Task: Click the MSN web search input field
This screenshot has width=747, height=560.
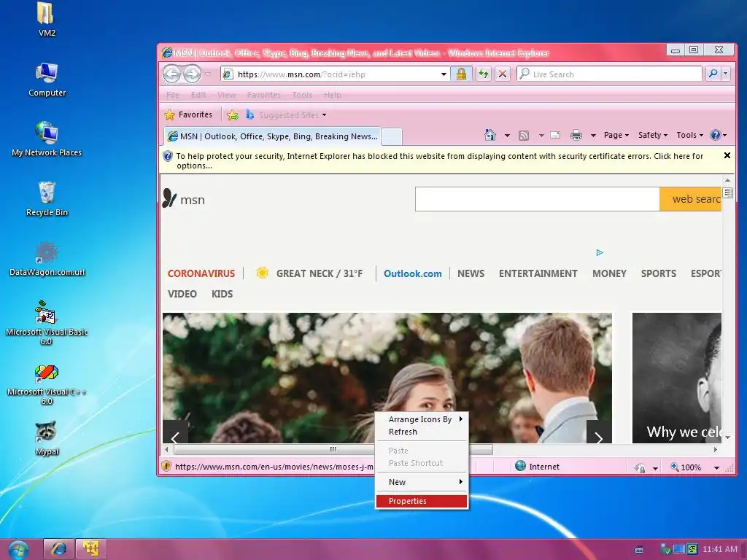Action: click(537, 199)
